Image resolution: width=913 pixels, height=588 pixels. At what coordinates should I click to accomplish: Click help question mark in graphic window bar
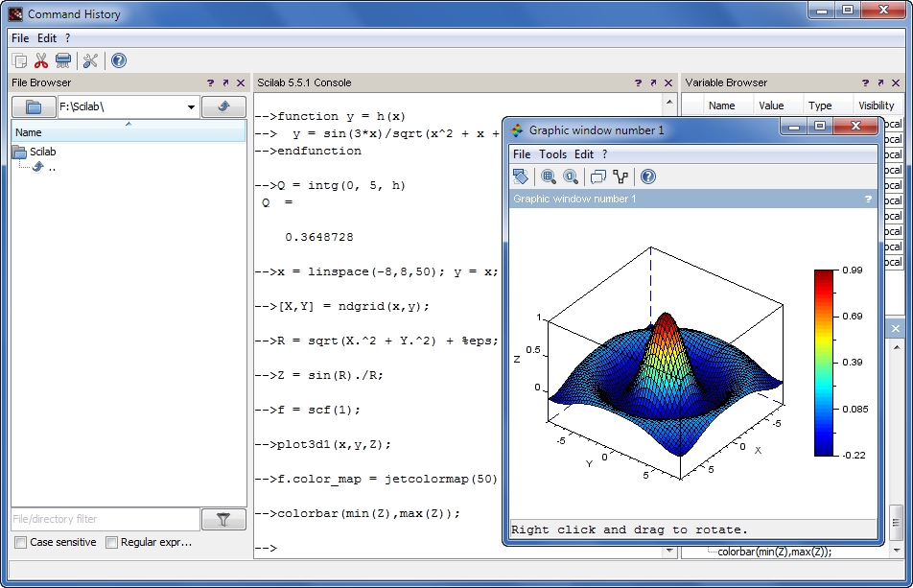click(868, 200)
